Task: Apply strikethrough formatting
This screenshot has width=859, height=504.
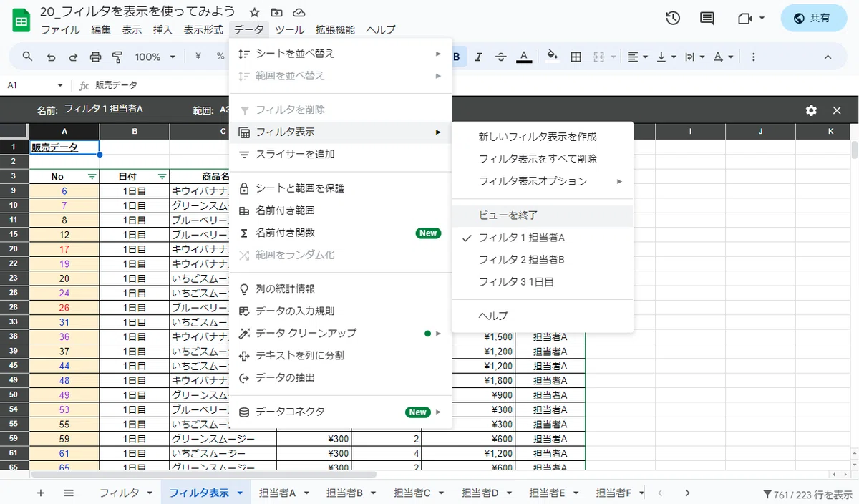Action: click(x=501, y=57)
